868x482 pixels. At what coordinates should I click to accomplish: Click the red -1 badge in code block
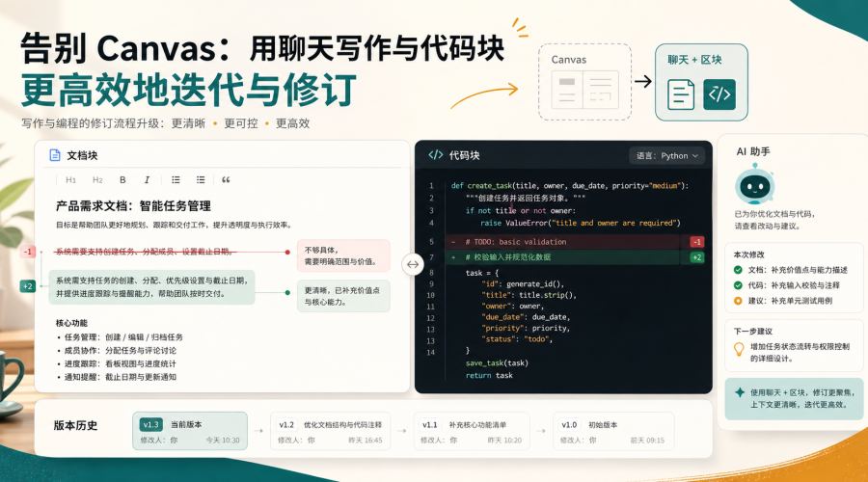click(697, 242)
